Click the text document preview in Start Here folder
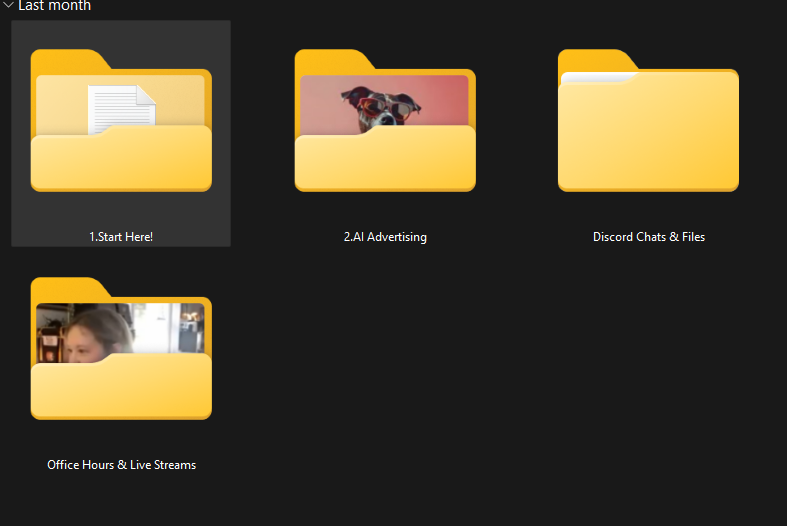 [122, 107]
